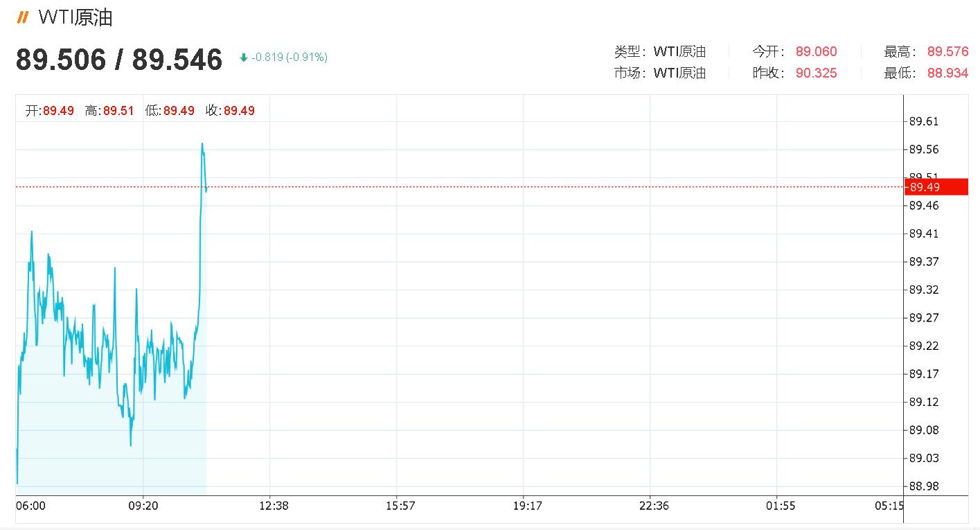Click the chart 低:89.49 readout

(x=170, y=111)
